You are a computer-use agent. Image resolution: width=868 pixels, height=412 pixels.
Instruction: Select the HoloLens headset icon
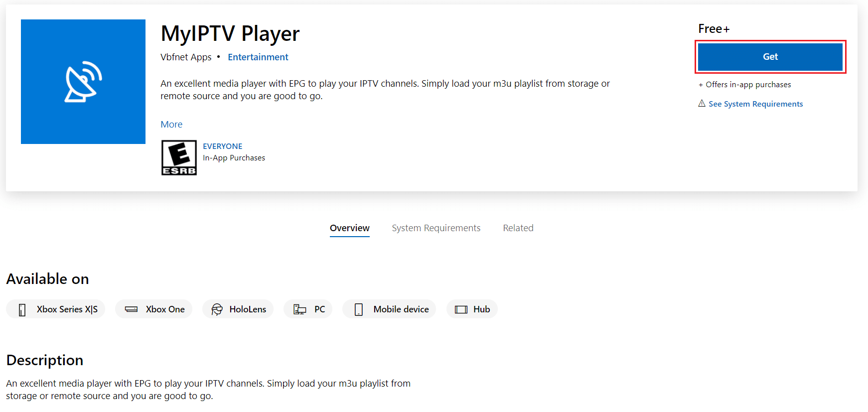pyautogui.click(x=217, y=309)
